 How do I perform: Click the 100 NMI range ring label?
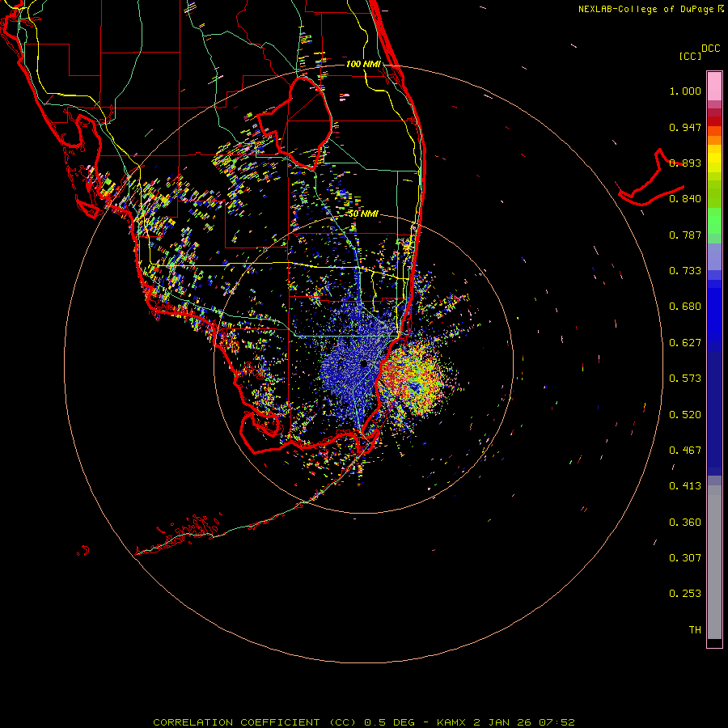point(363,64)
